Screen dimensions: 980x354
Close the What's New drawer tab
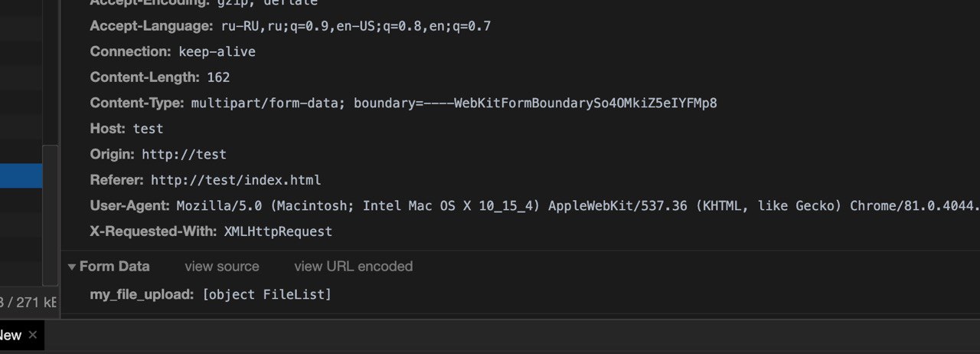(x=33, y=336)
